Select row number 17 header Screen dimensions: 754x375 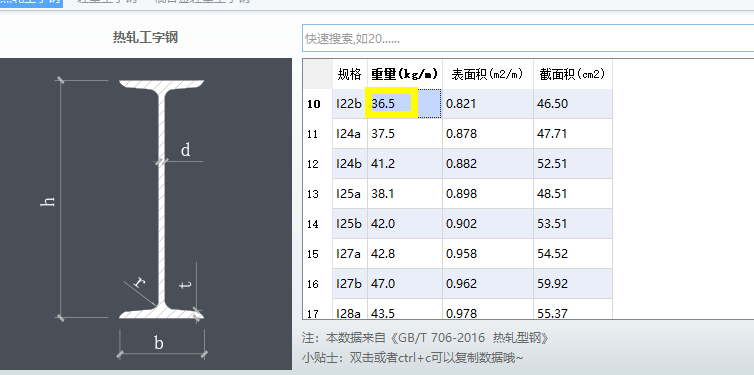(x=317, y=309)
